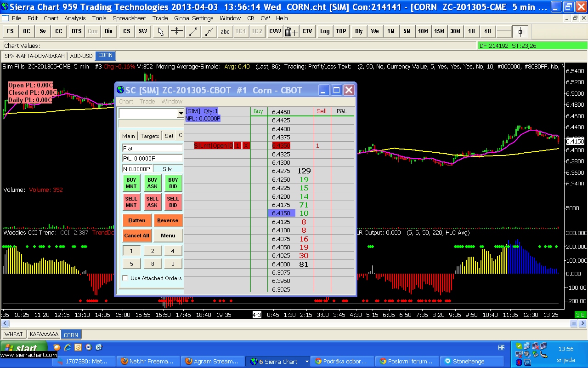Set order quantity to 8
The image size is (588, 368).
[153, 264]
